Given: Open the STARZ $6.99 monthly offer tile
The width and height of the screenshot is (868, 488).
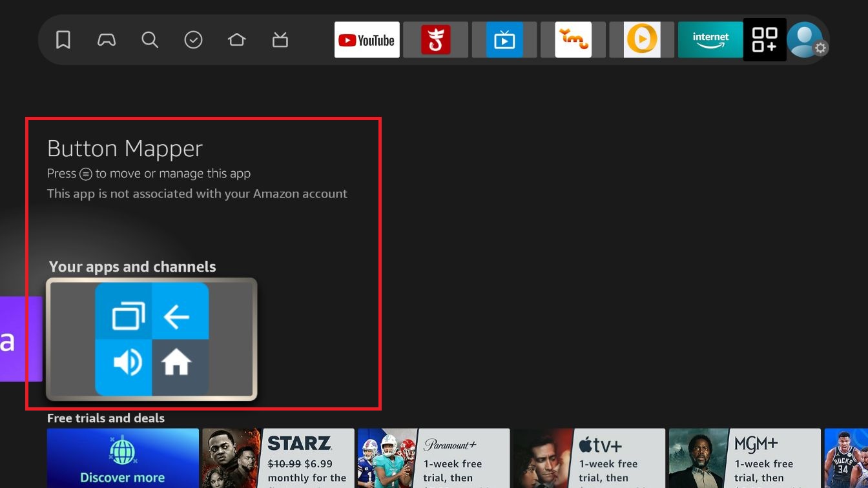Looking at the screenshot, I should coord(278,458).
